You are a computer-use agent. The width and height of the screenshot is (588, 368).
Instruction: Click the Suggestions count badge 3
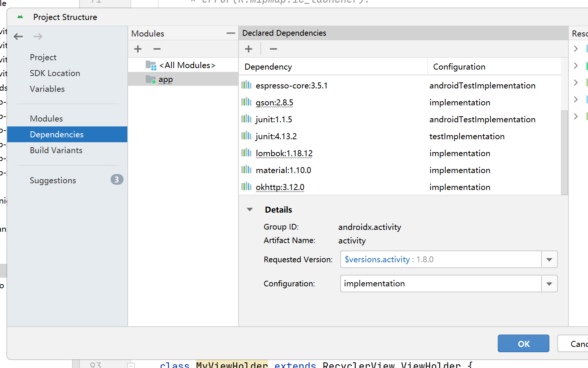coord(117,180)
